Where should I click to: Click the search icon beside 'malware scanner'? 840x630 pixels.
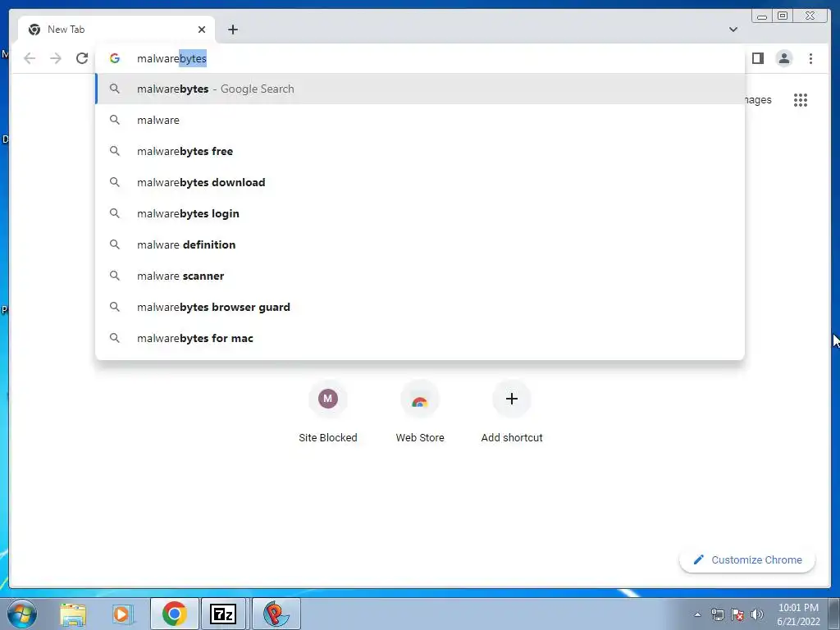(115, 276)
